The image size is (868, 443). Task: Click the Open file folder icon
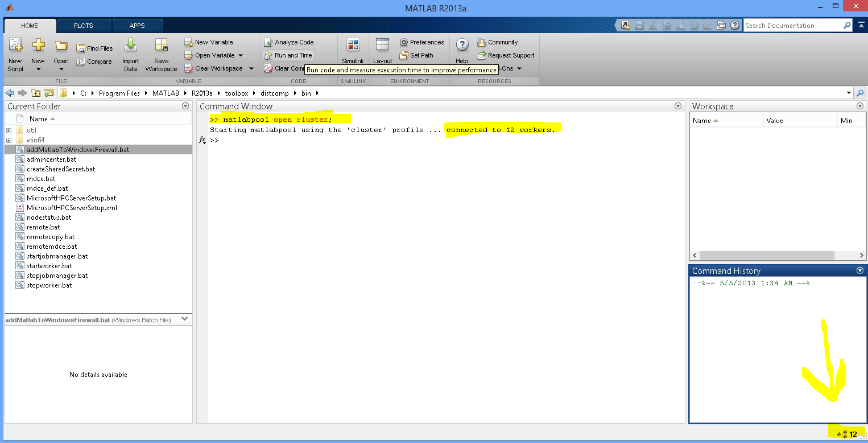[61, 46]
